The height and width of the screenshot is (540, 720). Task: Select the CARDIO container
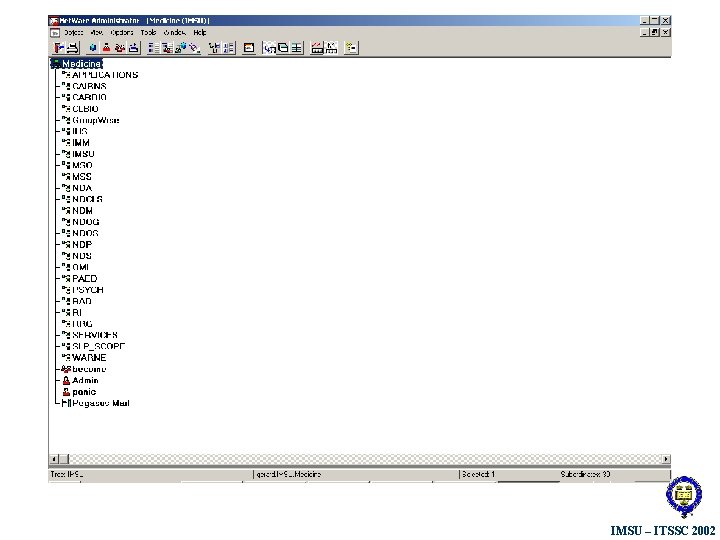tap(89, 97)
